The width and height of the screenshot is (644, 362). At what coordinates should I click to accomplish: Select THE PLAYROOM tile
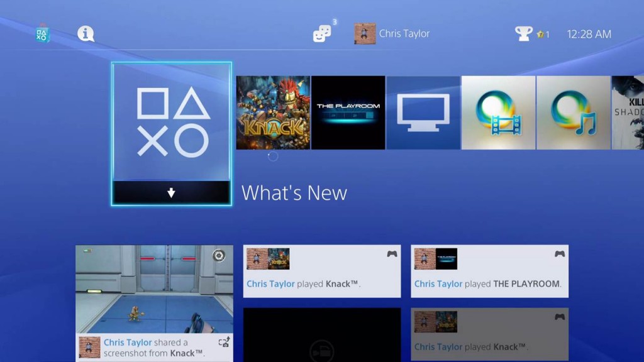[348, 112]
